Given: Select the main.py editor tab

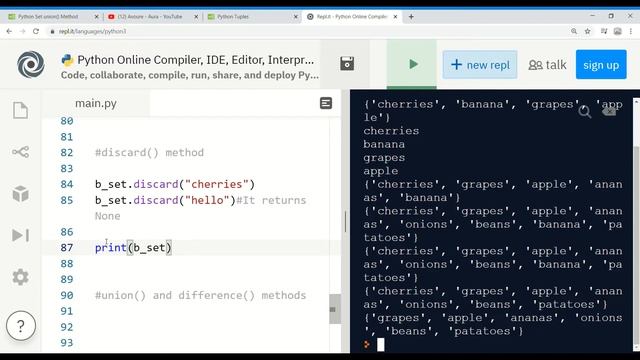Looking at the screenshot, I should tap(96, 103).
